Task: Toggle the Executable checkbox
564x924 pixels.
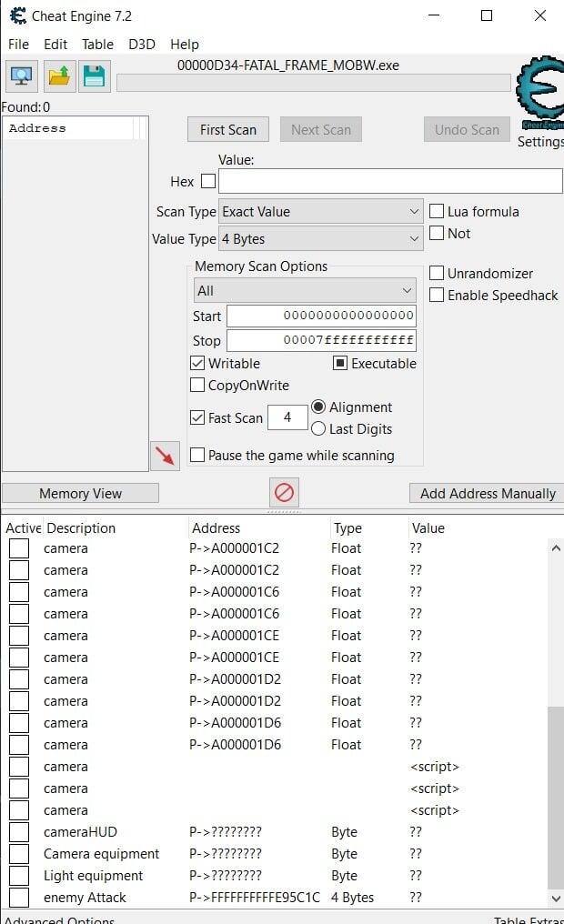Action: point(340,363)
